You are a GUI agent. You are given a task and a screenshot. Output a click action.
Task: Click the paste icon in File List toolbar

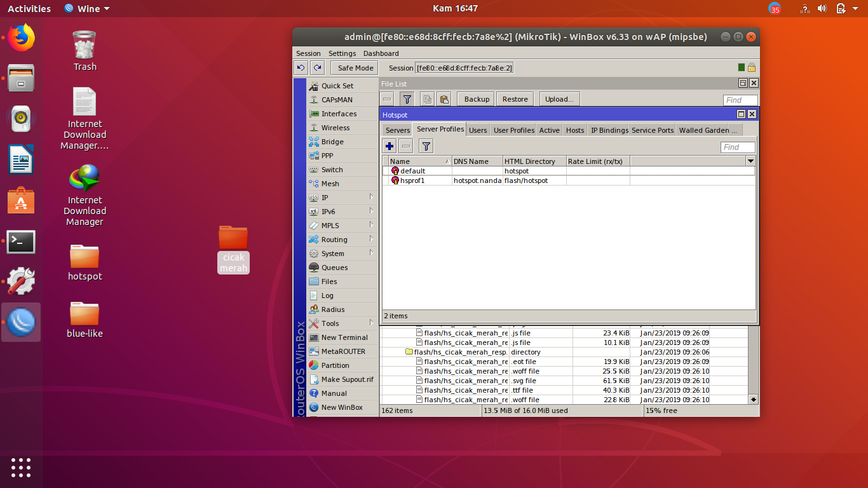click(444, 99)
